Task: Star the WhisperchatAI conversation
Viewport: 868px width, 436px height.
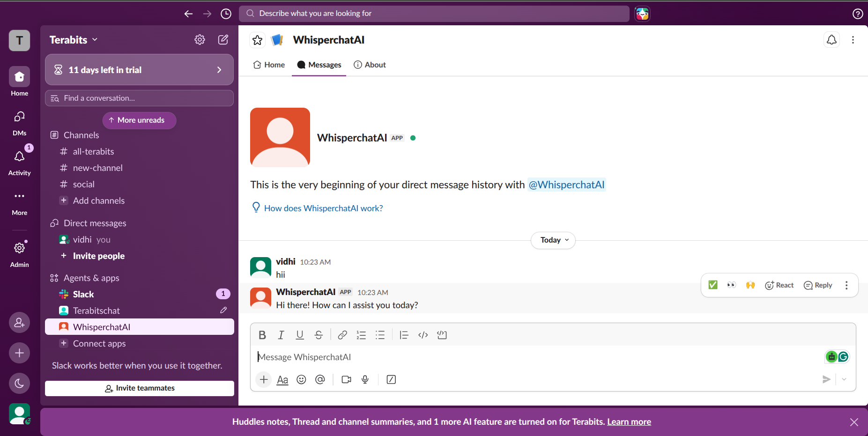Action: click(258, 40)
